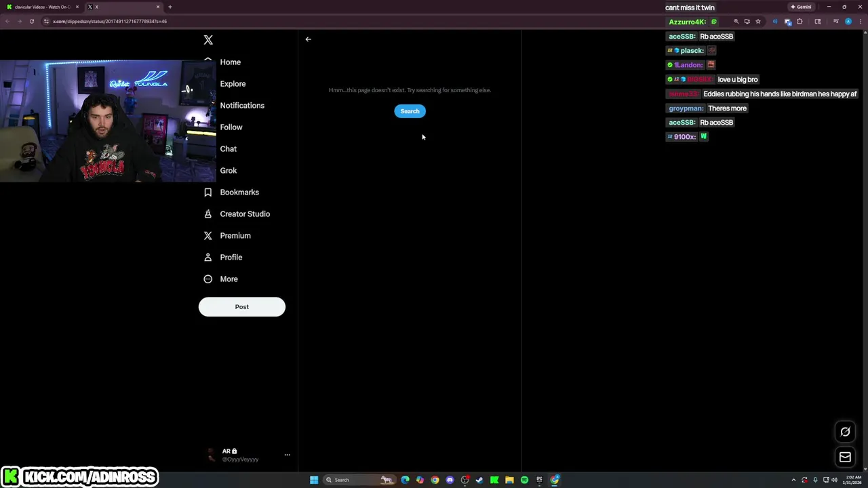Click the Gemini button in title bar
The image size is (868, 488).
click(x=801, y=7)
